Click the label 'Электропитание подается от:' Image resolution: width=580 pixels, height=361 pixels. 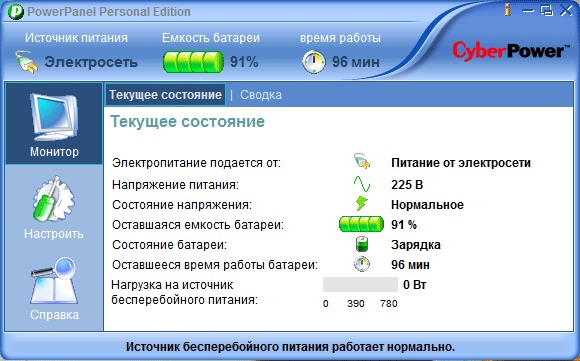tap(196, 163)
